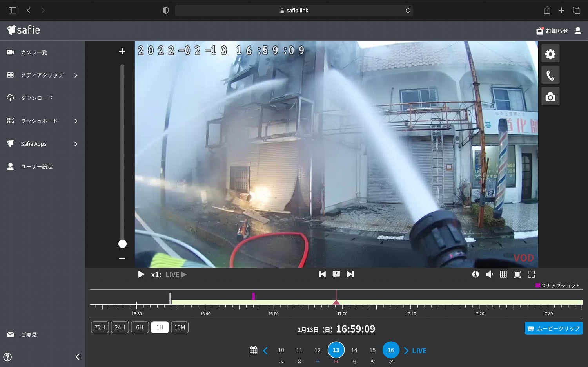
Task: Show video info icon
Action: [475, 274]
